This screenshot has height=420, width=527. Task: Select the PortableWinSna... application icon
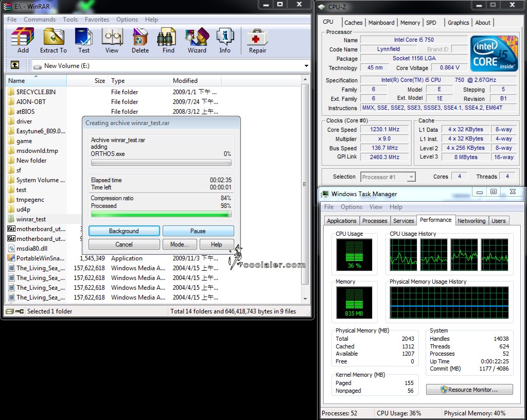[x=11, y=258]
